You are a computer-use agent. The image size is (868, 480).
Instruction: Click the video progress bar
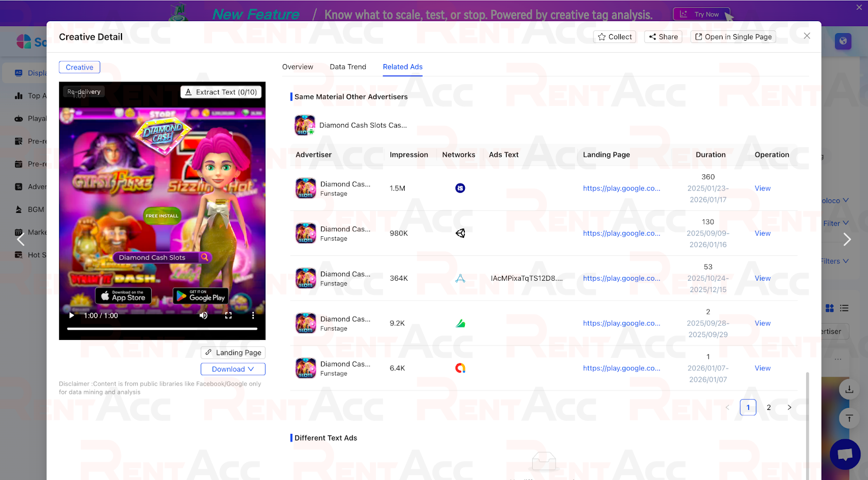coord(162,329)
